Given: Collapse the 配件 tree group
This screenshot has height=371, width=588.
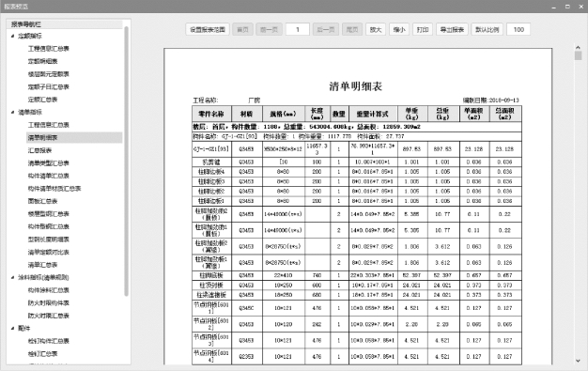Looking at the screenshot, I should click(x=13, y=328).
